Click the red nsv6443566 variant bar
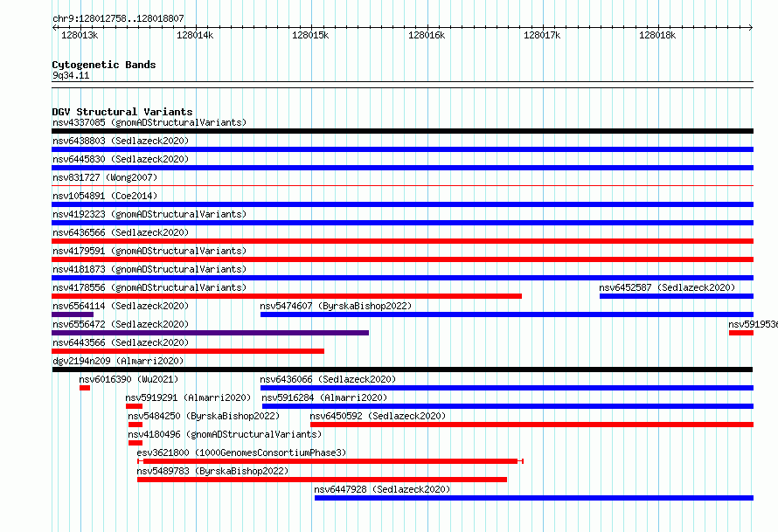The height and width of the screenshot is (532, 778). (188, 351)
